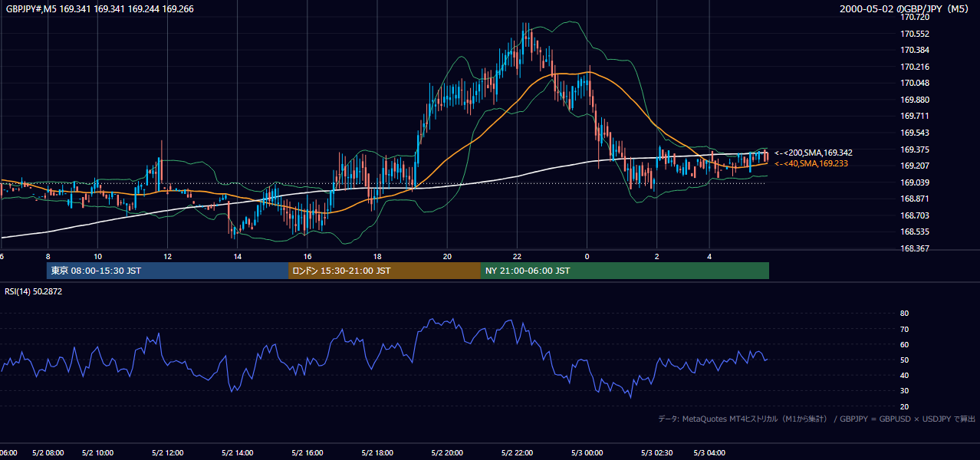Click the 5/3 02:30 bottom time label
This screenshot has height=460, width=980.
[x=656, y=453]
